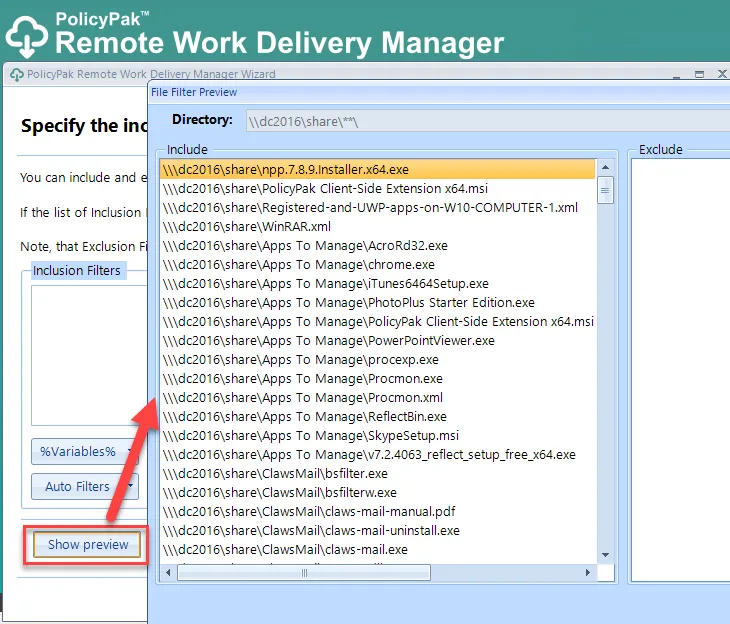Click the Include list scroll-up arrow
The height and width of the screenshot is (624, 730).
coord(605,167)
